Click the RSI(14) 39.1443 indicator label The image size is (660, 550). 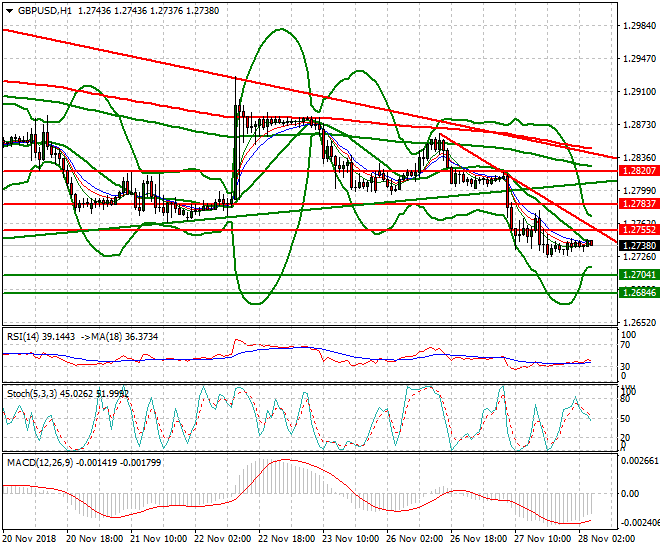pyautogui.click(x=41, y=337)
